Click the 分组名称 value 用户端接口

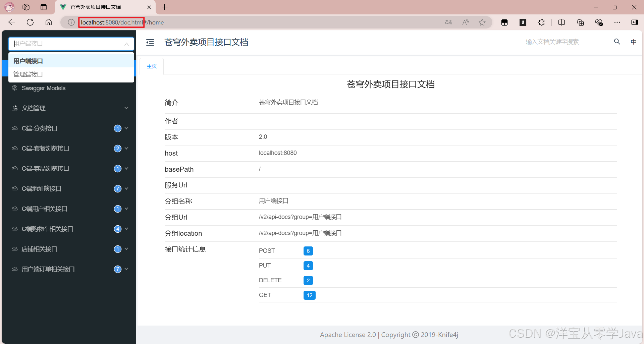274,201
